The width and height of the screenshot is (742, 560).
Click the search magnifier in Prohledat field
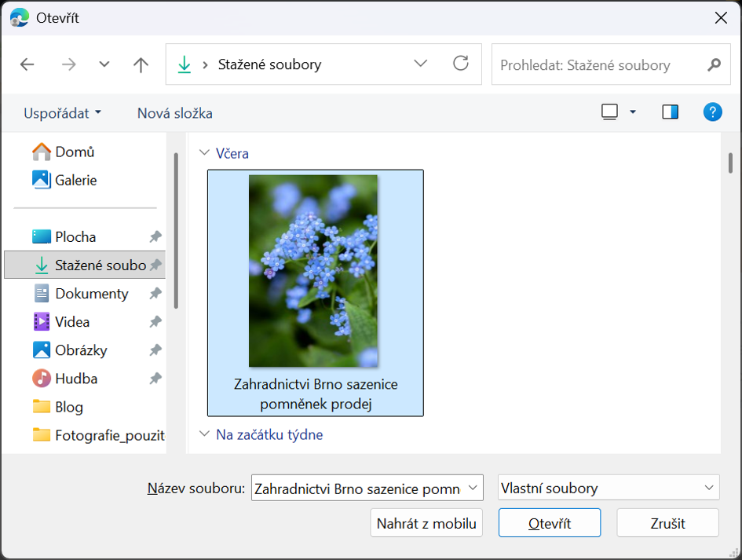click(713, 64)
